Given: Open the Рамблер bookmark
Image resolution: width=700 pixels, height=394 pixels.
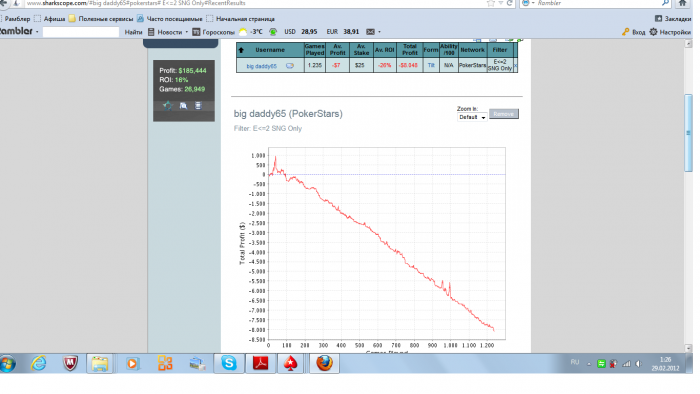Looking at the screenshot, I should (17, 19).
